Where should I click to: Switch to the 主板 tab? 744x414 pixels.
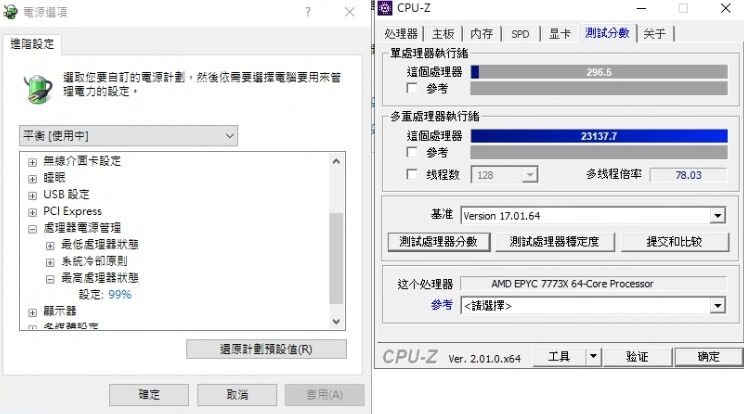tap(443, 34)
